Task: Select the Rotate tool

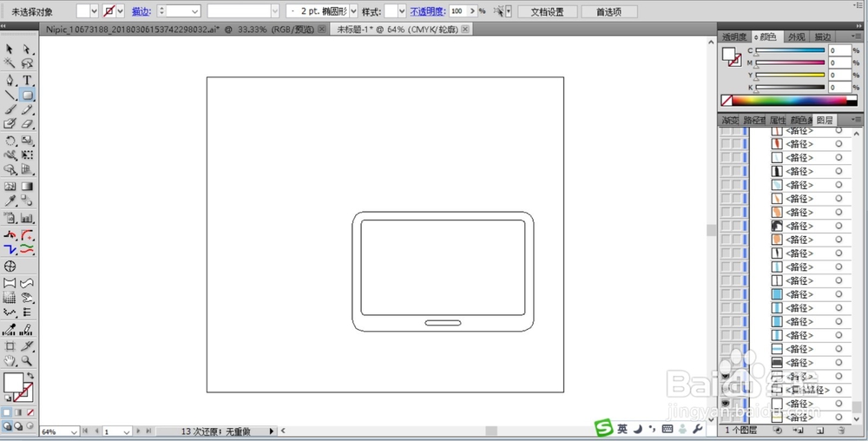Action: (x=10, y=142)
